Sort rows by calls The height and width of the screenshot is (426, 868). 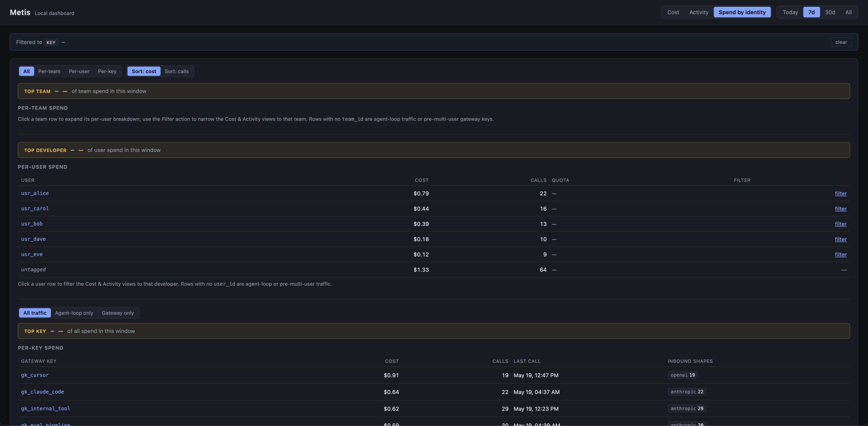click(x=176, y=71)
